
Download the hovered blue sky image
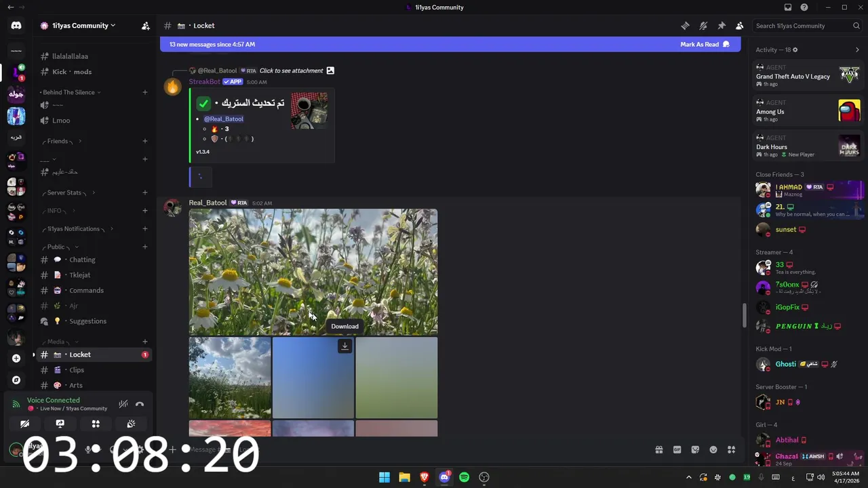click(344, 346)
